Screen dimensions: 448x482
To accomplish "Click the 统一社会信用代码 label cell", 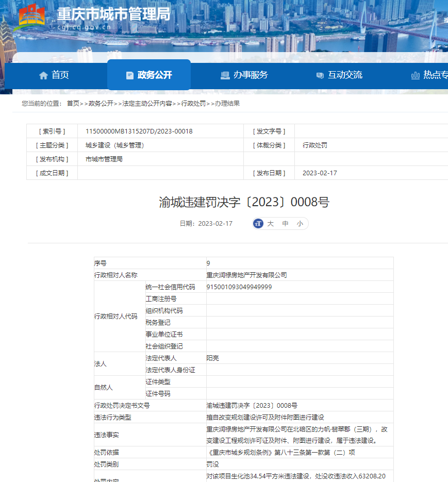I will pyautogui.click(x=176, y=287).
